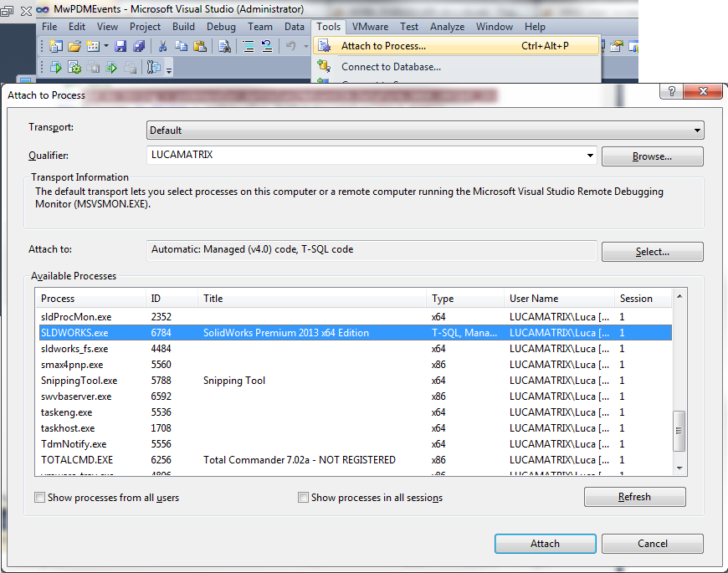Open the Project menu

pos(145,27)
